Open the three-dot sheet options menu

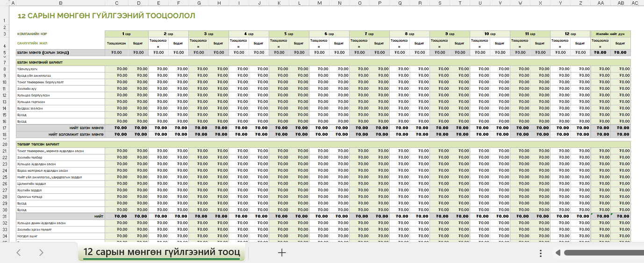point(540,253)
